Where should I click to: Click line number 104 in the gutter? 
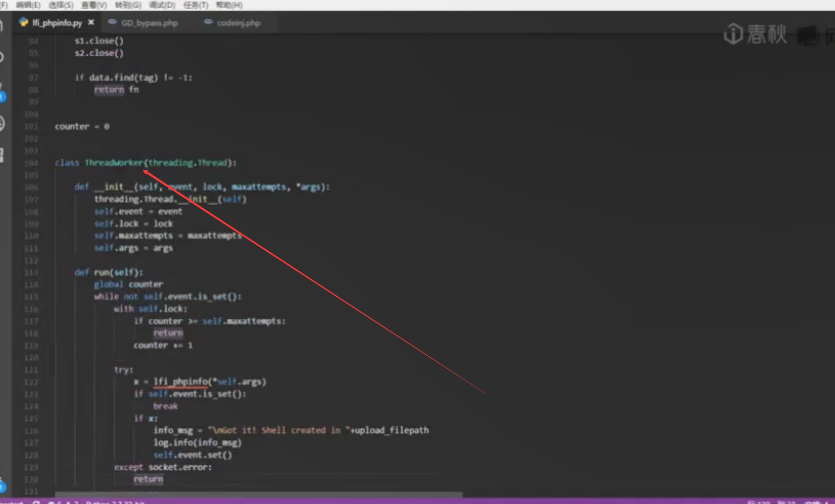click(31, 163)
